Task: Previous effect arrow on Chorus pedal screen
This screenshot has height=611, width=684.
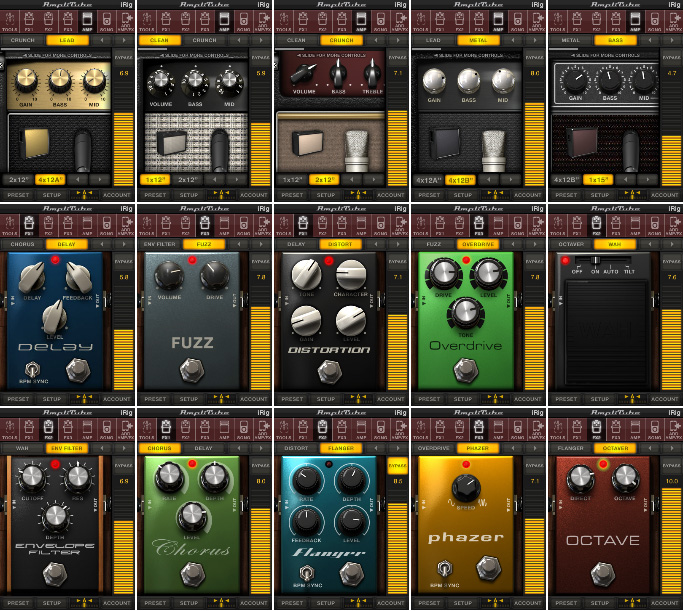Action: pyautogui.click(x=239, y=448)
